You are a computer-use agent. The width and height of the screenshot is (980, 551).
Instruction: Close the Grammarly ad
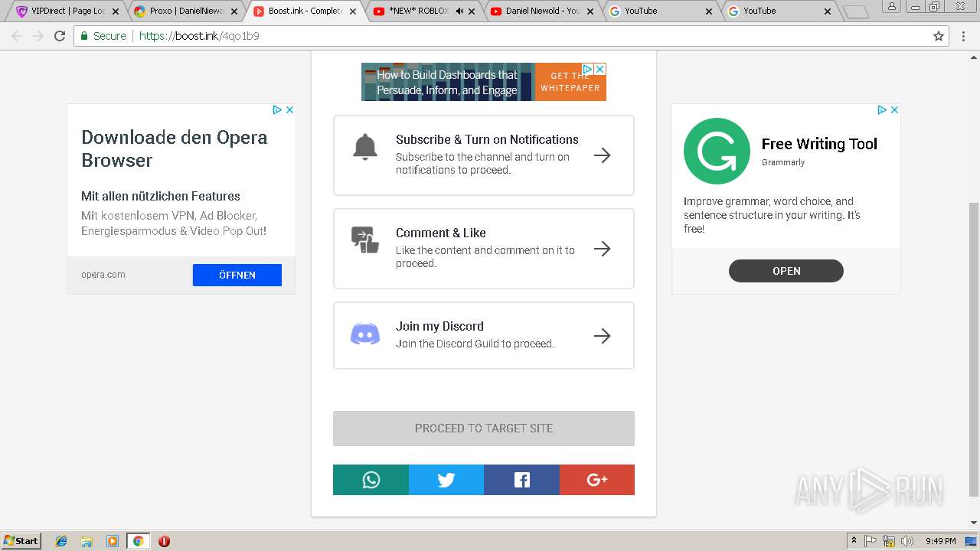(x=894, y=110)
